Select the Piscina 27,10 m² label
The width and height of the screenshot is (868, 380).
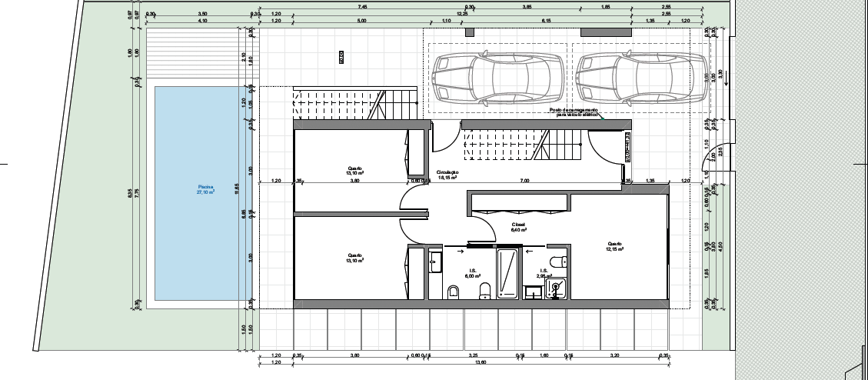(x=205, y=190)
